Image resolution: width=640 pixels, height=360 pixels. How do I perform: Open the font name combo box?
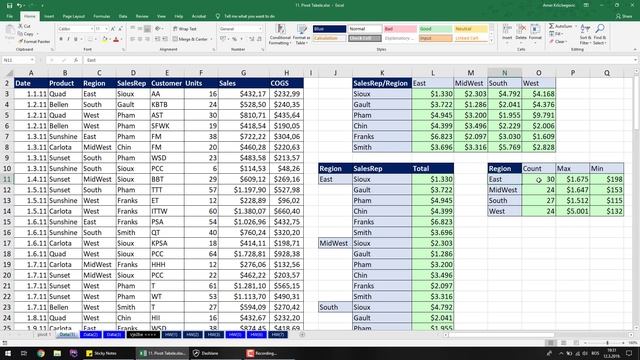tap(76, 29)
